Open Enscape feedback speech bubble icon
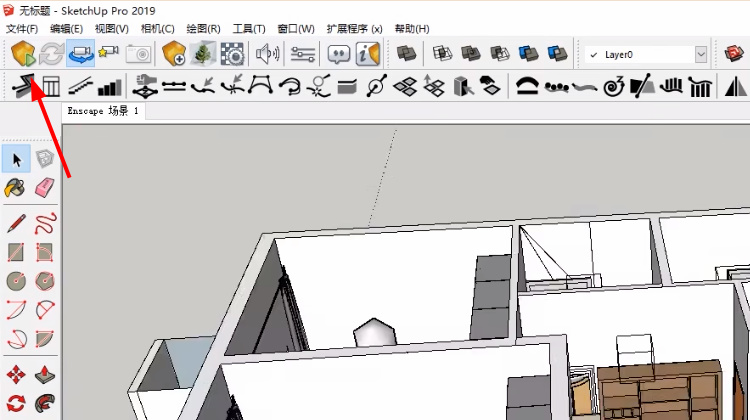 point(339,55)
